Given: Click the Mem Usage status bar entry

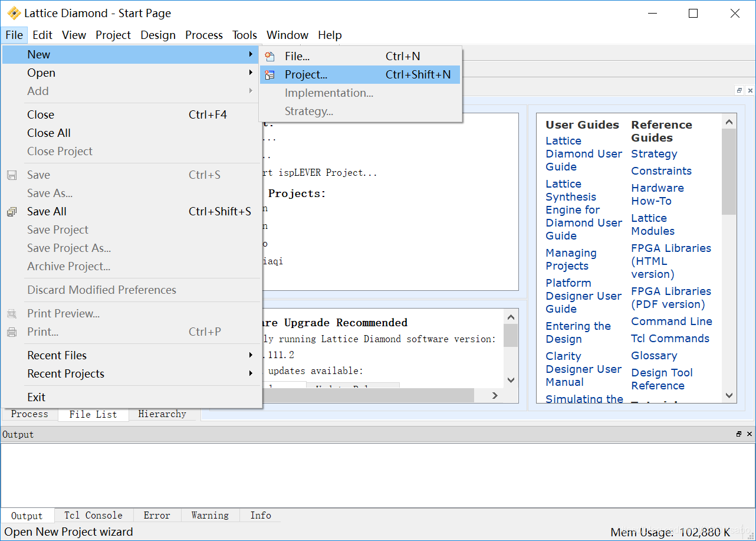Looking at the screenshot, I should click(670, 532).
